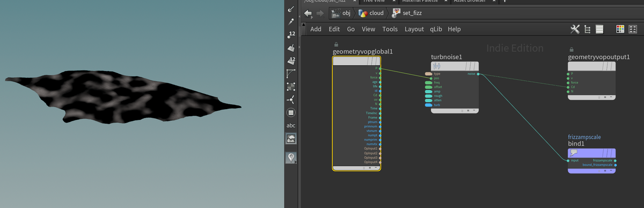Open the network tools wrench icon
This screenshot has height=208, width=644.
[575, 29]
